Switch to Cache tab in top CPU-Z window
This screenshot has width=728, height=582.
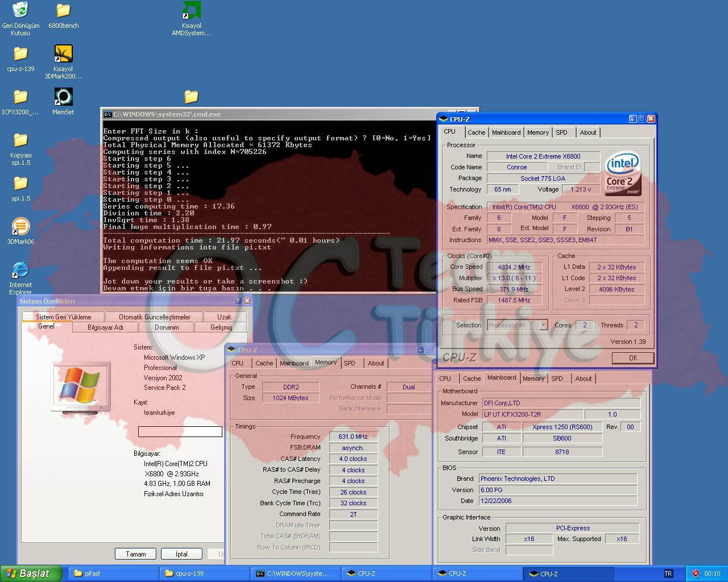click(x=476, y=132)
